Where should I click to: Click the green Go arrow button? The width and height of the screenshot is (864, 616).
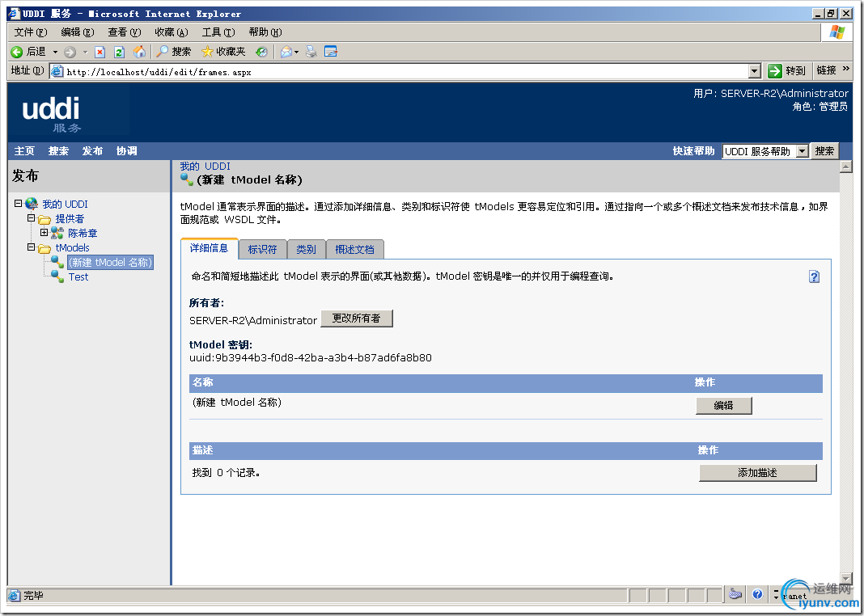775,71
